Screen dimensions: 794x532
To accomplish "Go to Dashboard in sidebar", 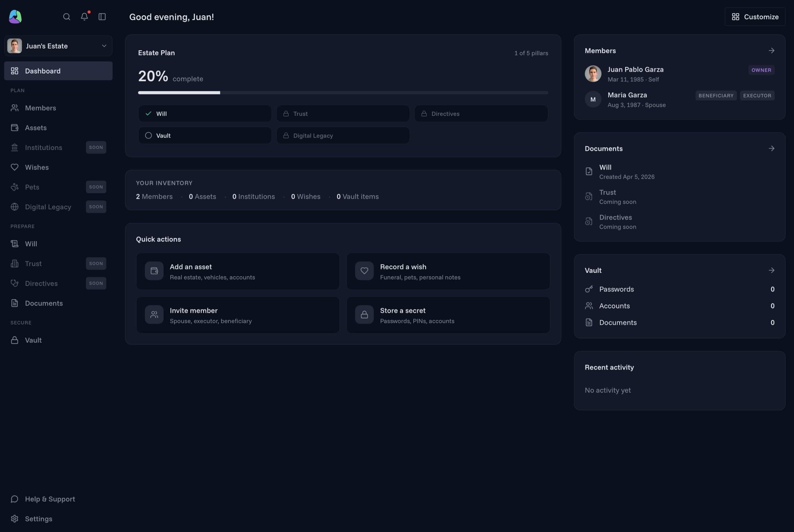I will point(58,71).
